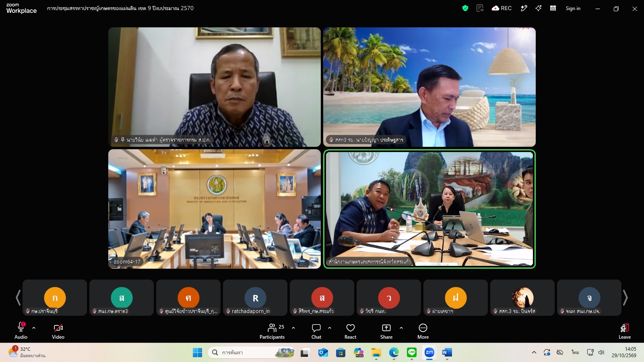Screen dimensions: 644x362
Task: Select the สิริพร_กษ.สระแก้ว participant tile
Action: (322, 298)
